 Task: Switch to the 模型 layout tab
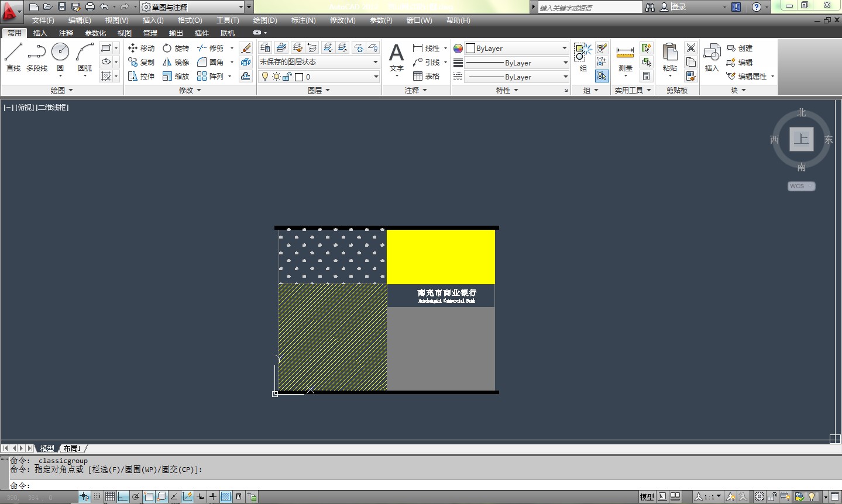47,448
